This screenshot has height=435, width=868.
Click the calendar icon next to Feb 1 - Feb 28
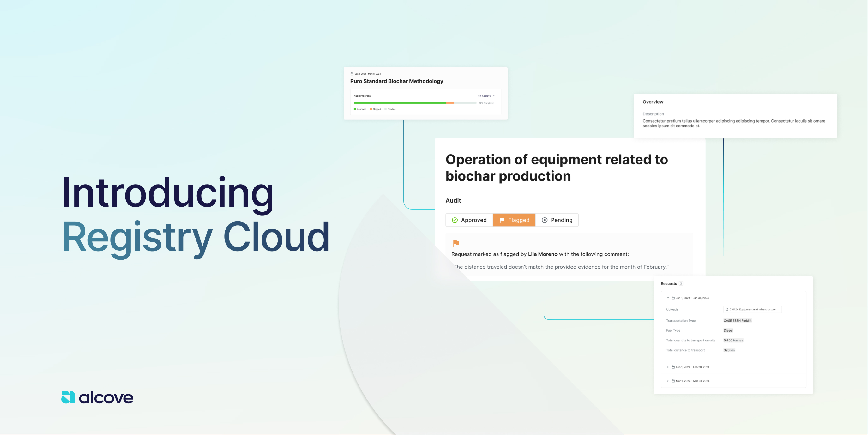pyautogui.click(x=673, y=367)
